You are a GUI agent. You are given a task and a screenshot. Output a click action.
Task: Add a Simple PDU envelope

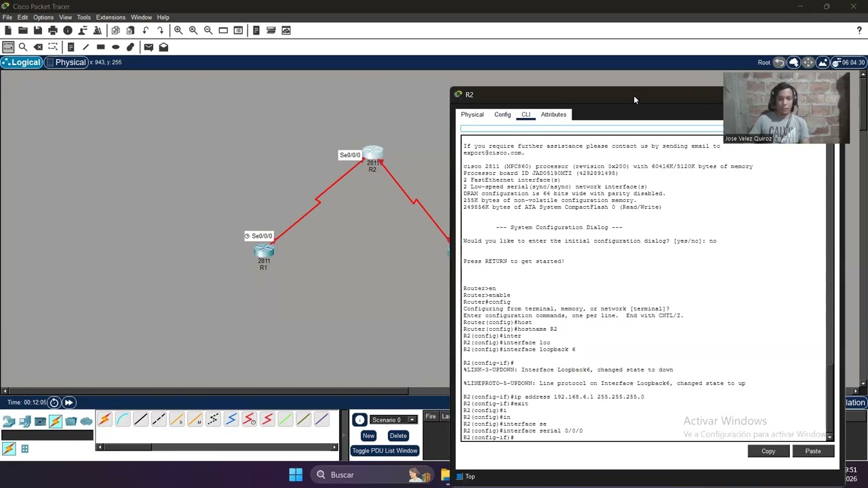149,47
